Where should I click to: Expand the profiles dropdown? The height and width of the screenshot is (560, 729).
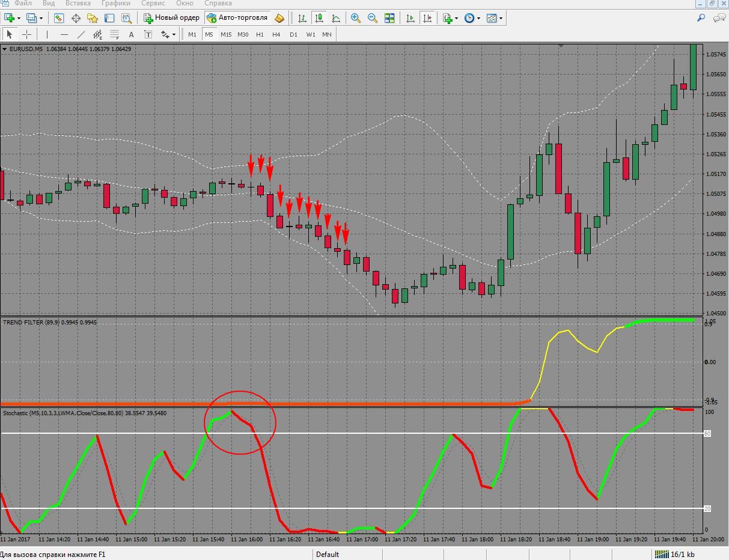click(x=41, y=18)
